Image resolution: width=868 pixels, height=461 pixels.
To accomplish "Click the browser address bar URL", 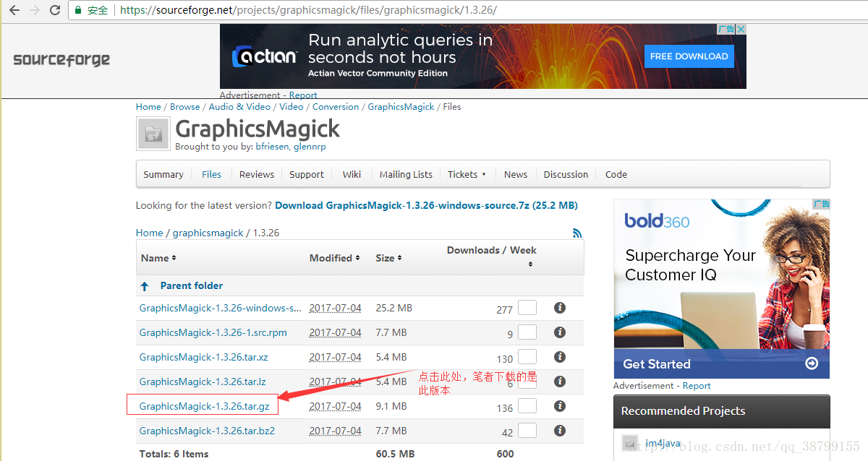I will click(308, 10).
